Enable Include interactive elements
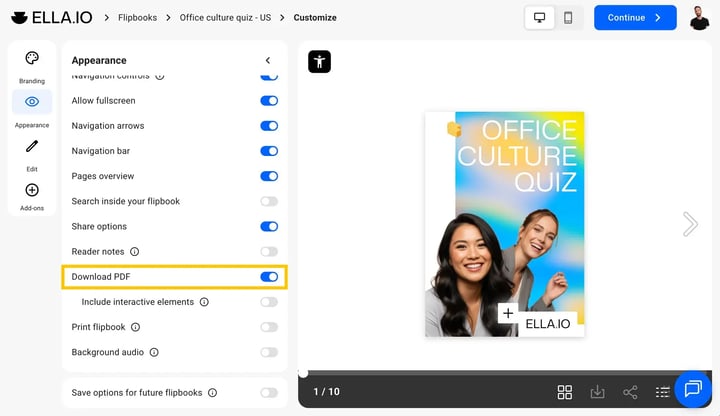 [x=269, y=302]
